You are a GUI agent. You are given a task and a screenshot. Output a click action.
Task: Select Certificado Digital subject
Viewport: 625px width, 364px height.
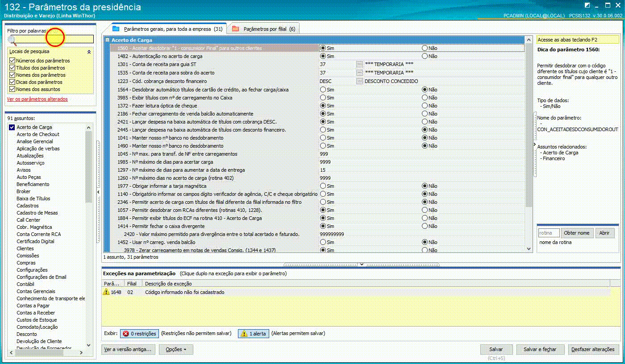click(x=35, y=241)
